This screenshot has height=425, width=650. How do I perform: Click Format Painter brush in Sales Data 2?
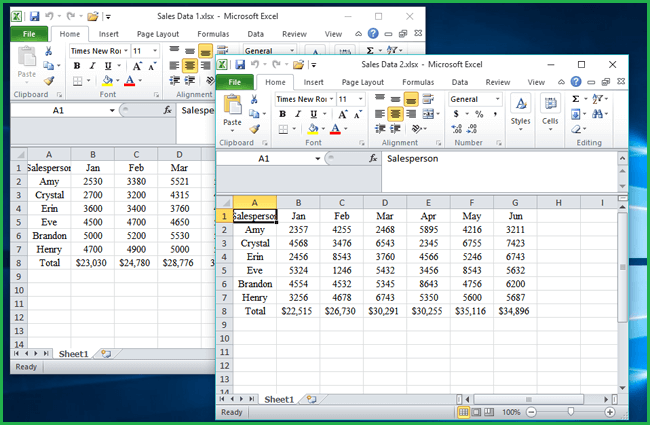coord(255,129)
